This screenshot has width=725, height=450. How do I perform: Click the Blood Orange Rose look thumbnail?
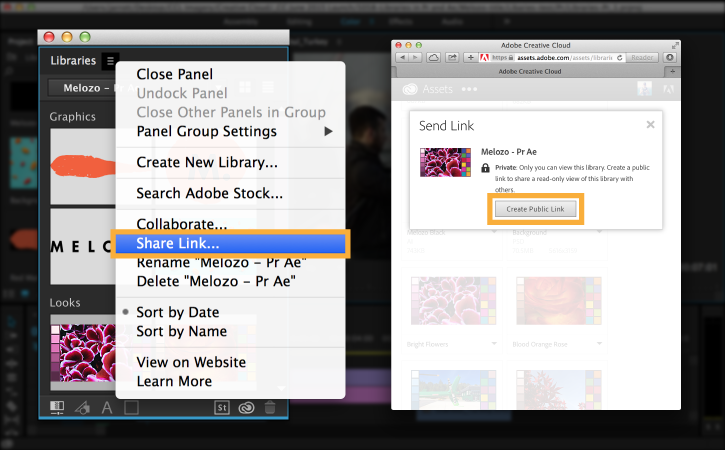click(559, 301)
